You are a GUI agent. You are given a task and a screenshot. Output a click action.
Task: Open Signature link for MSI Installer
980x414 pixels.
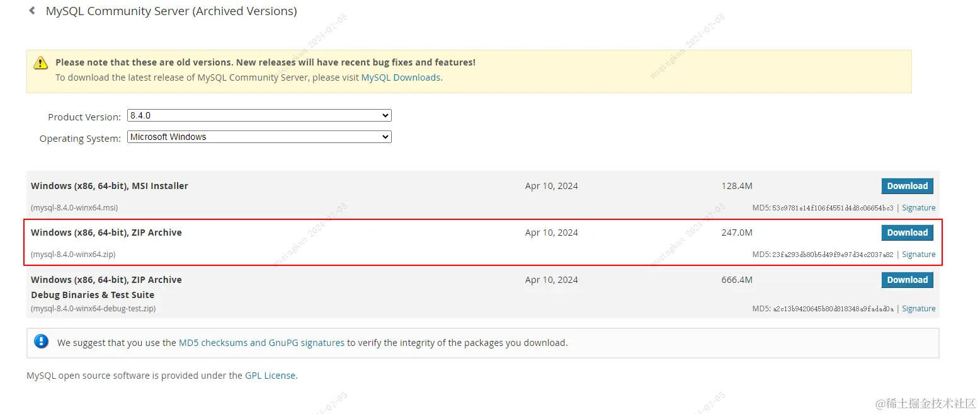918,208
